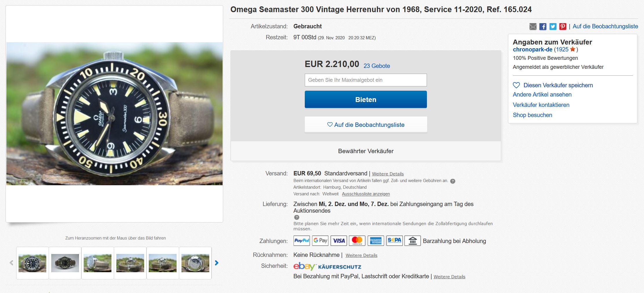Show previous thumbnails with left arrow
Screen dimensions: 644x293
click(x=12, y=263)
